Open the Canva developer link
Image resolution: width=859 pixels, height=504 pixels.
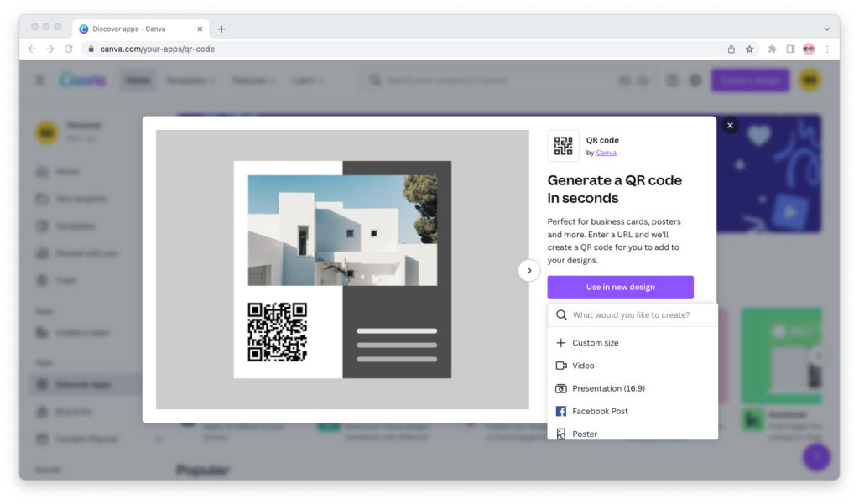point(606,153)
